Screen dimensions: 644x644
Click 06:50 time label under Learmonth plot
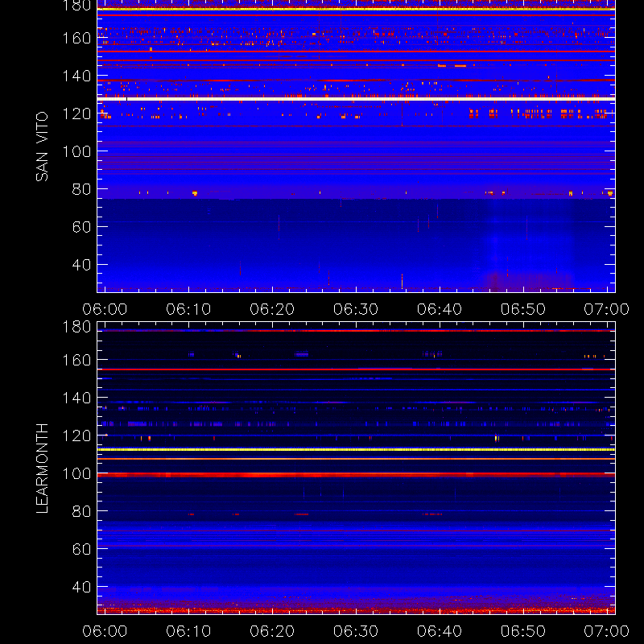[x=523, y=631]
